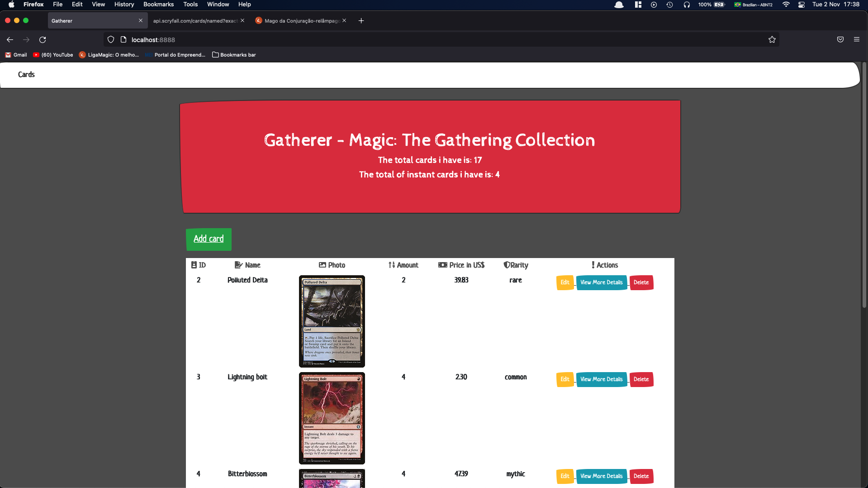Bookmark this page with the star icon
Screen dimensions: 868x488
(x=772, y=40)
